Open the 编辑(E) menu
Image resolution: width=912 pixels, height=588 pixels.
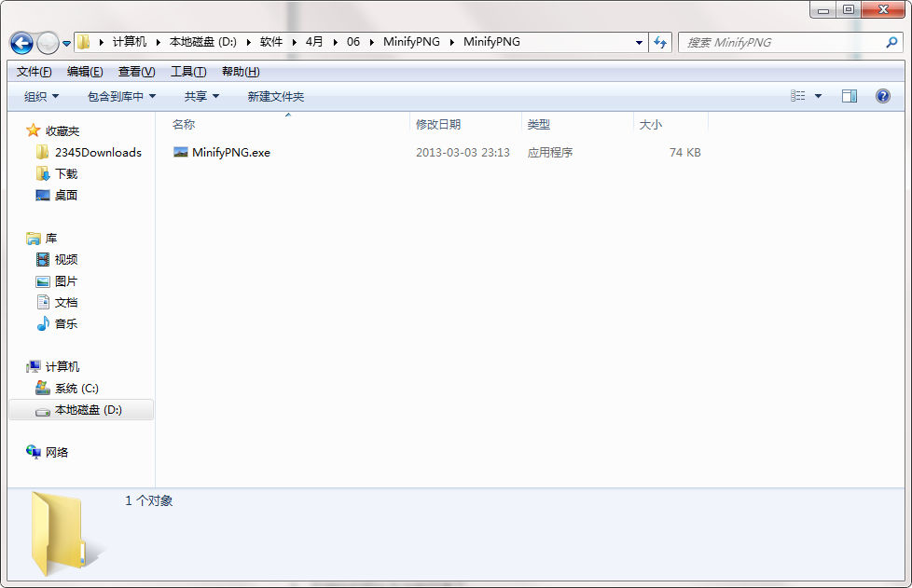coord(85,72)
